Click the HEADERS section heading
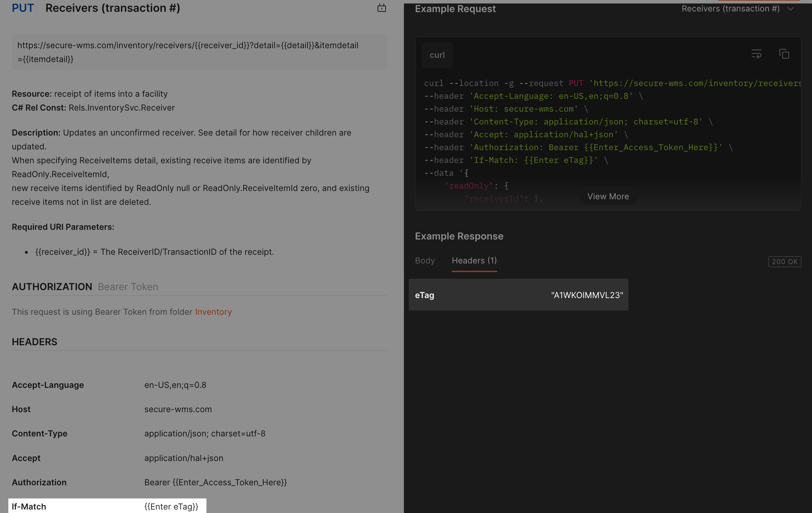Image resolution: width=812 pixels, height=513 pixels. [34, 342]
